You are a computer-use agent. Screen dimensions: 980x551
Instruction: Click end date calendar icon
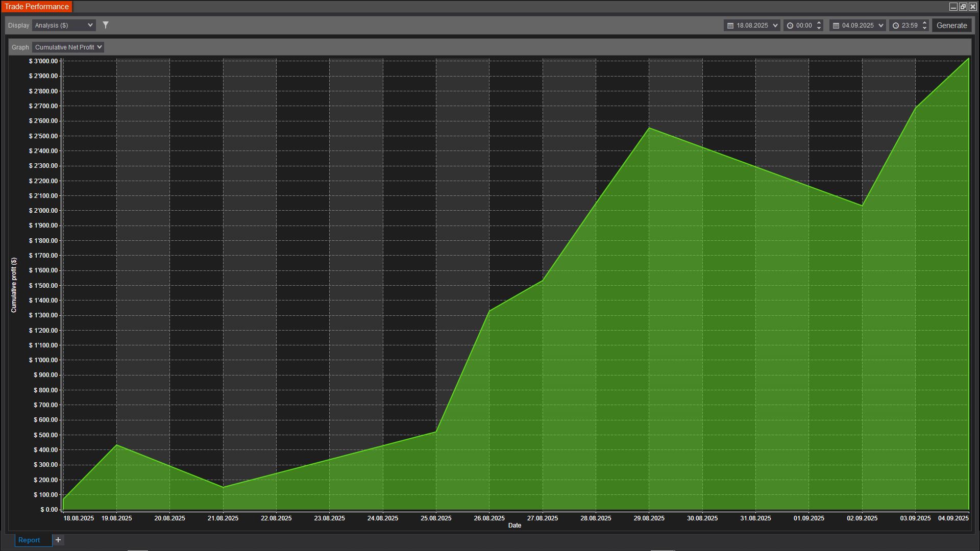click(836, 26)
